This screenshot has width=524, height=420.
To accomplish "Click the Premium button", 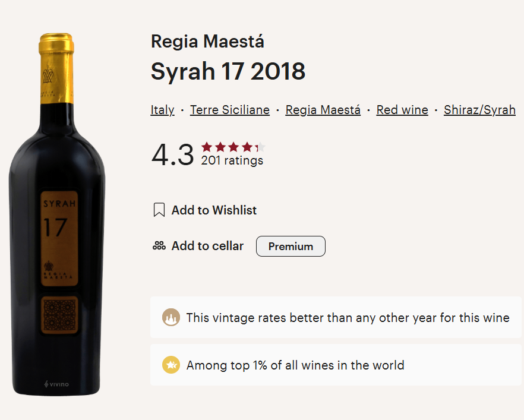I will (x=291, y=247).
